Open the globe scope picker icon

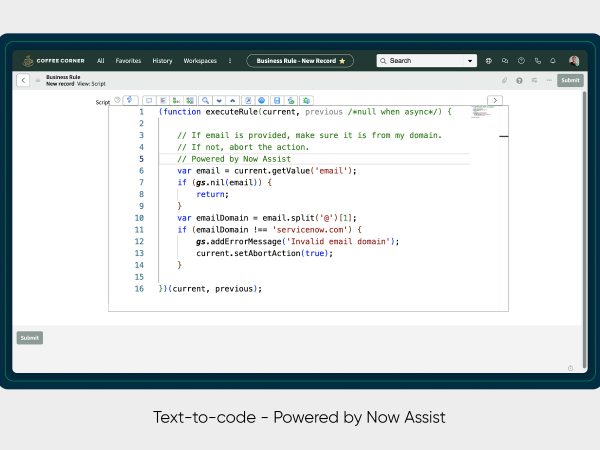pyautogui.click(x=489, y=60)
